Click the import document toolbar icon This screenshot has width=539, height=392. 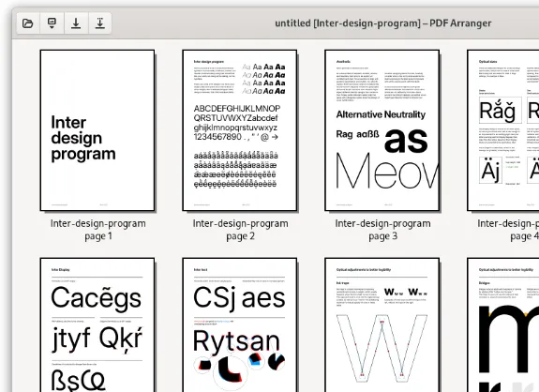click(52, 23)
